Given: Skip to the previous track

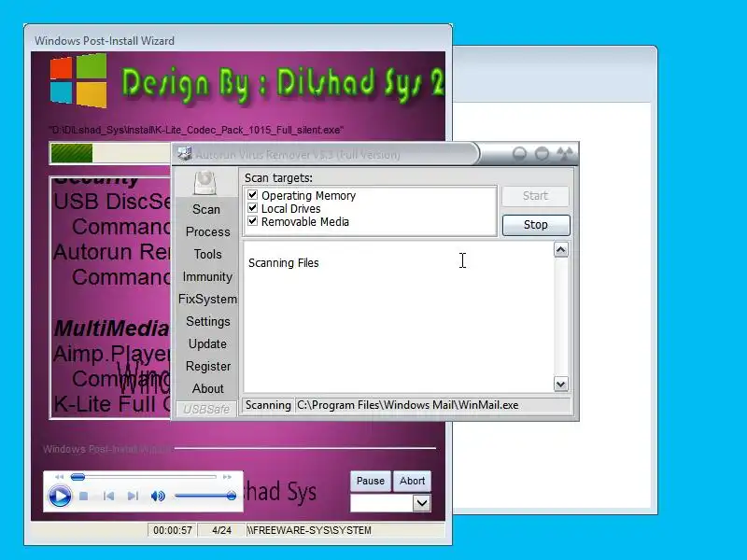Looking at the screenshot, I should (108, 497).
